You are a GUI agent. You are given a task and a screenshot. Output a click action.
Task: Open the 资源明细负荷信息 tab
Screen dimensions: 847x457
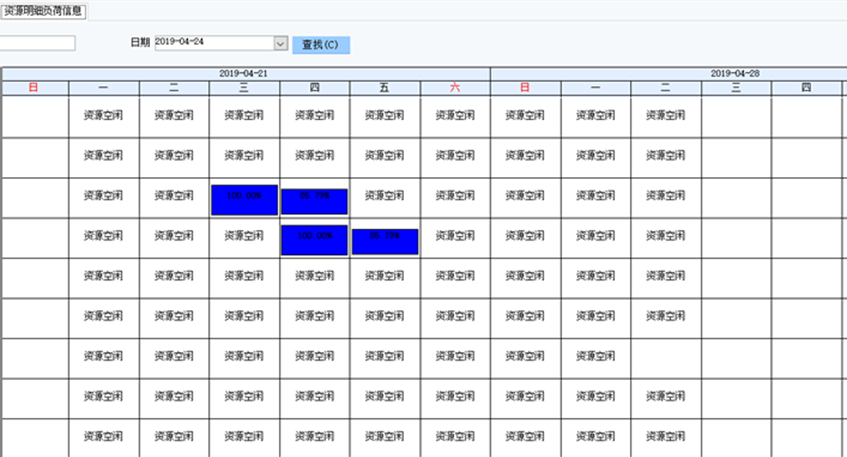pos(43,11)
